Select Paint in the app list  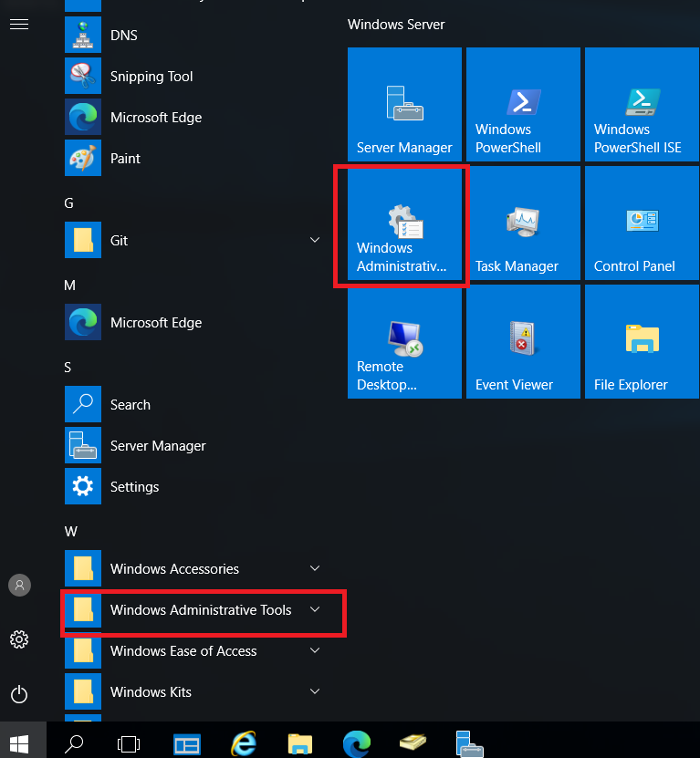click(x=125, y=159)
